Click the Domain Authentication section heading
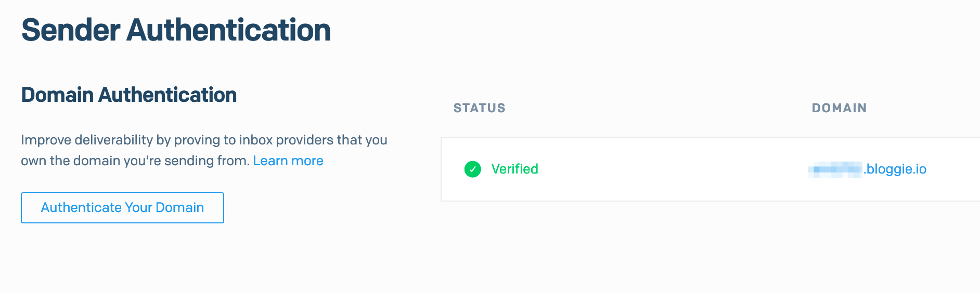Image resolution: width=980 pixels, height=293 pixels. click(128, 95)
